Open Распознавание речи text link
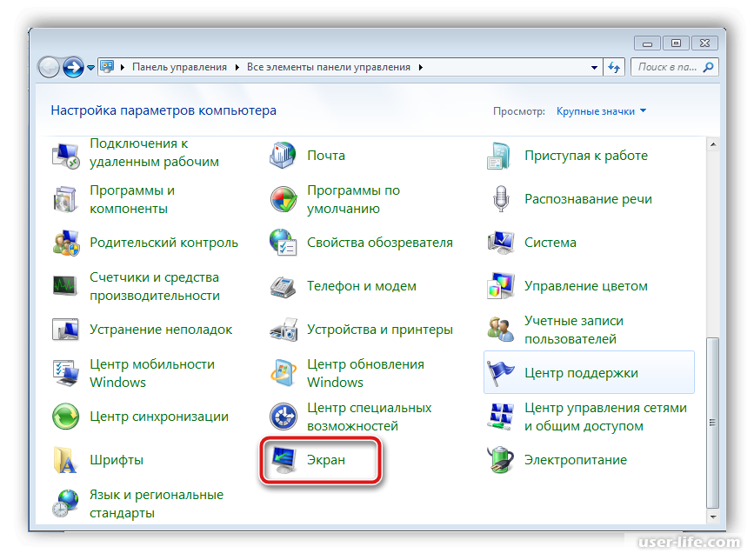This screenshot has height=560, width=754. coord(588,199)
